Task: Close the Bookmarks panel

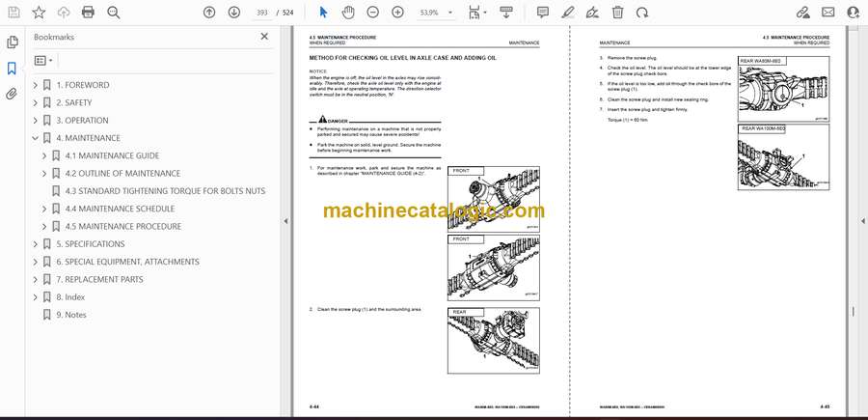Action: coord(264,37)
